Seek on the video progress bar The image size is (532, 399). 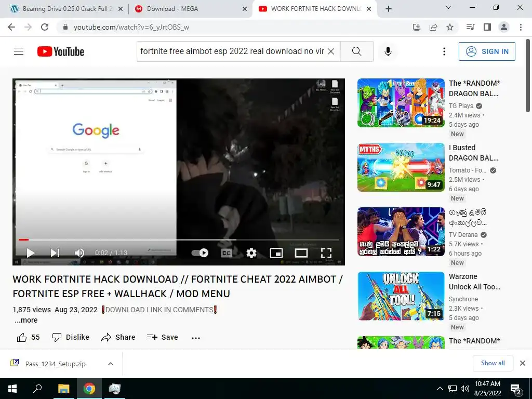179,240
